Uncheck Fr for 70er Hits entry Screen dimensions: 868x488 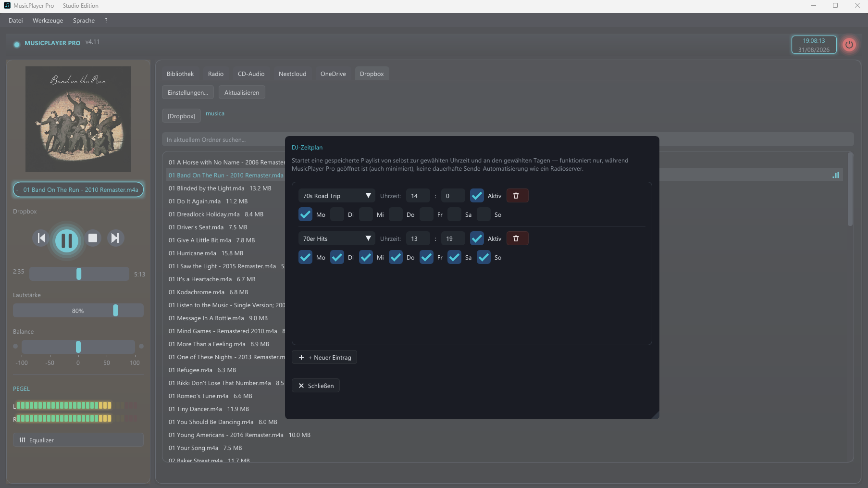[x=426, y=257]
